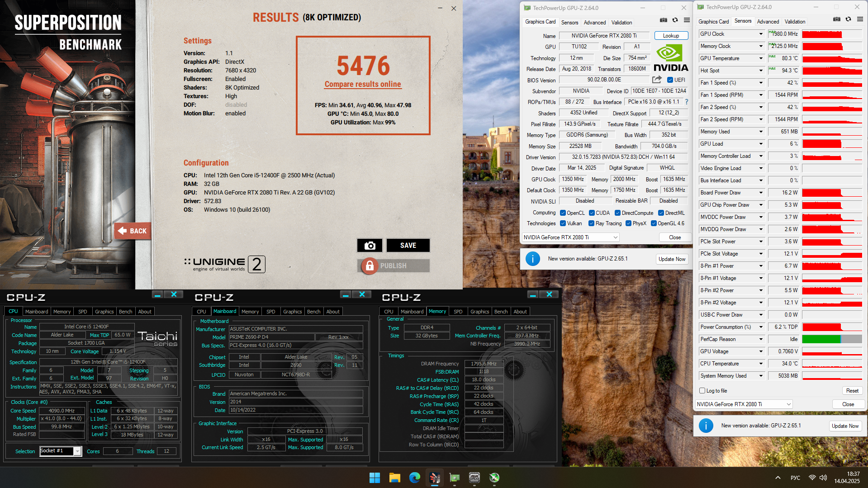The height and width of the screenshot is (488, 868).
Task: Click the lock icon on the Publish button
Action: click(370, 266)
